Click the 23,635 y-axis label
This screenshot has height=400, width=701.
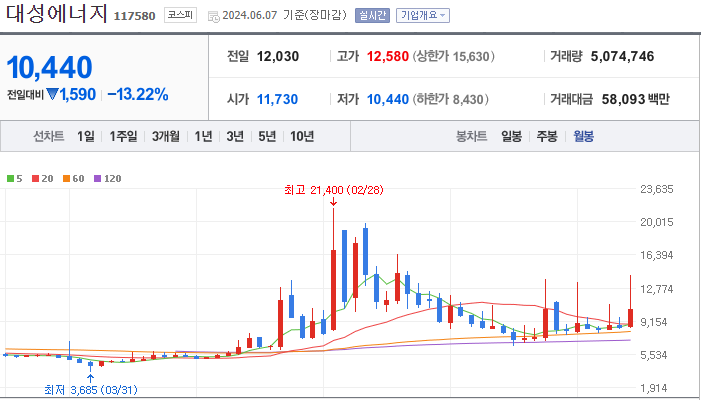pos(657,189)
